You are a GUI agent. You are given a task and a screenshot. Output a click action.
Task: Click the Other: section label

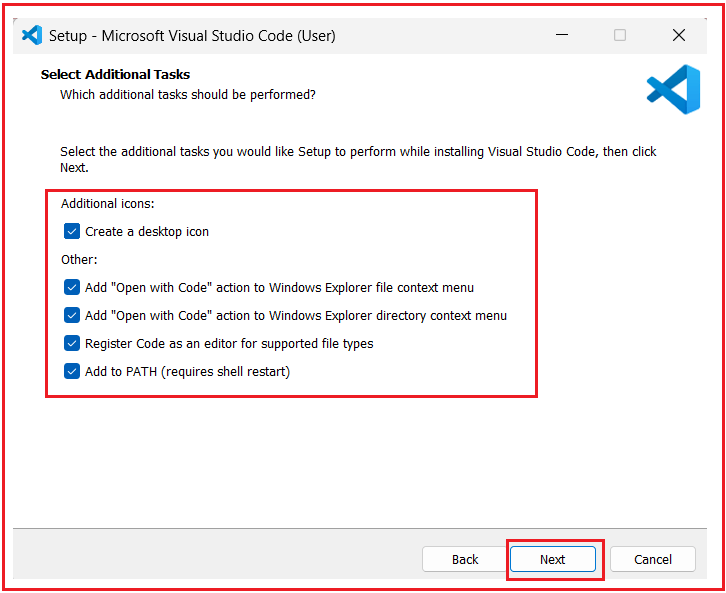click(79, 259)
